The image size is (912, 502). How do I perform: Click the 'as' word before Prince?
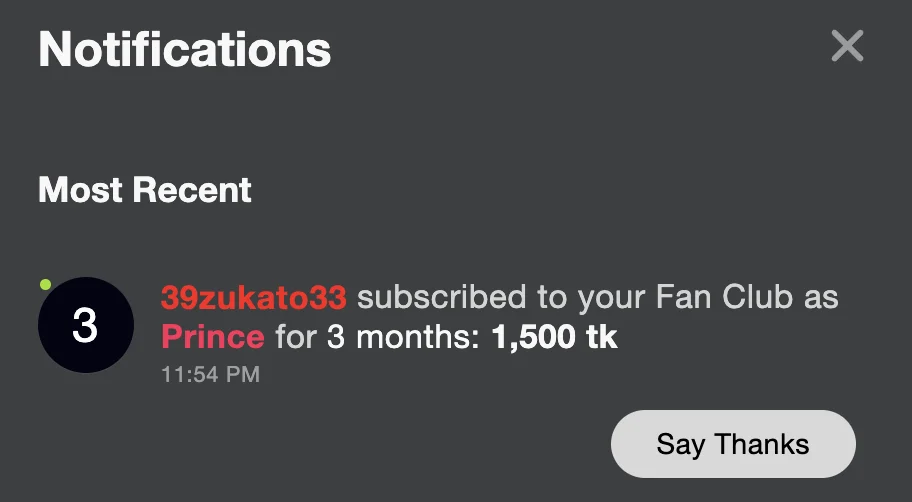pyautogui.click(x=823, y=297)
